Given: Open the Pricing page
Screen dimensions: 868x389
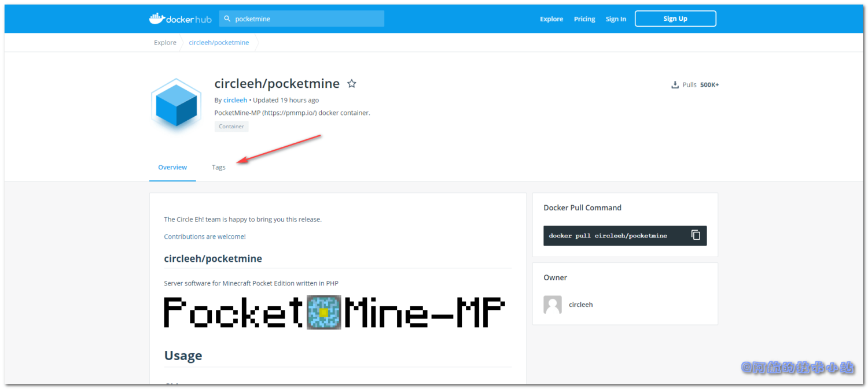Looking at the screenshot, I should pos(584,18).
